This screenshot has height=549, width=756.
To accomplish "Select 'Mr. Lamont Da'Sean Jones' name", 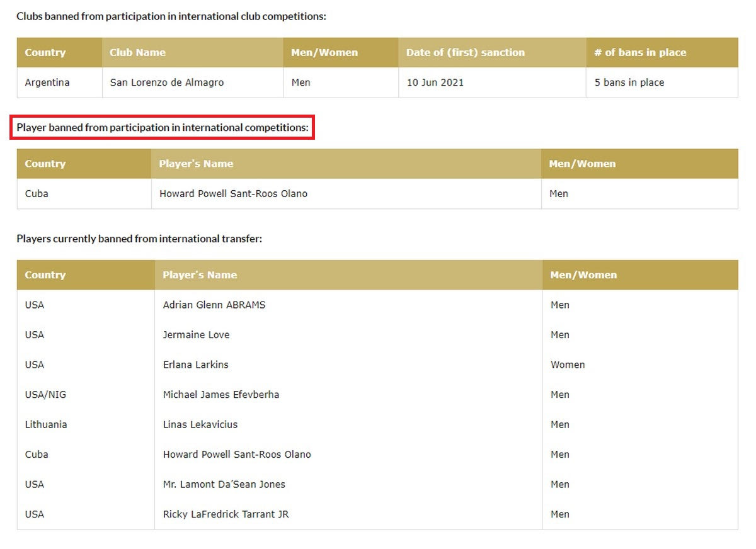I will [x=224, y=484].
